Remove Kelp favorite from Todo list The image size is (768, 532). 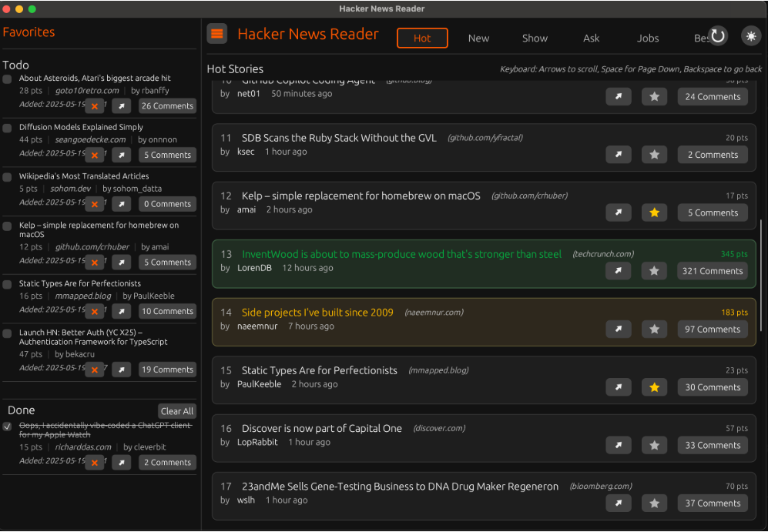pos(95,263)
